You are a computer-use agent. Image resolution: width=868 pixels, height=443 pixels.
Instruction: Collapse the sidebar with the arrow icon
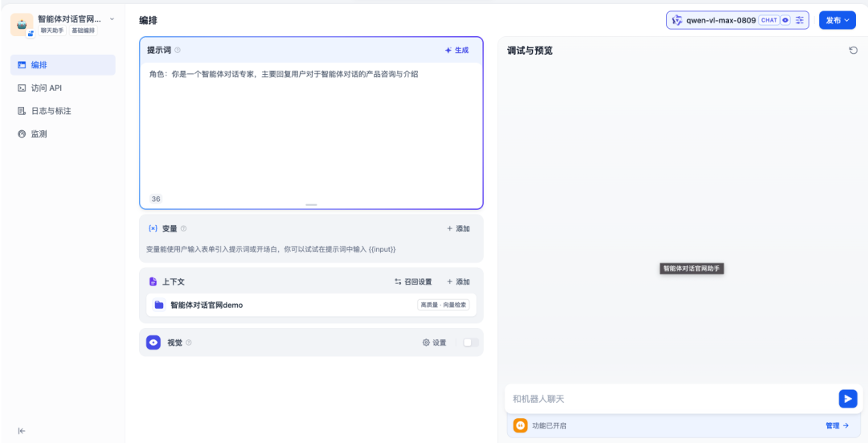22,431
